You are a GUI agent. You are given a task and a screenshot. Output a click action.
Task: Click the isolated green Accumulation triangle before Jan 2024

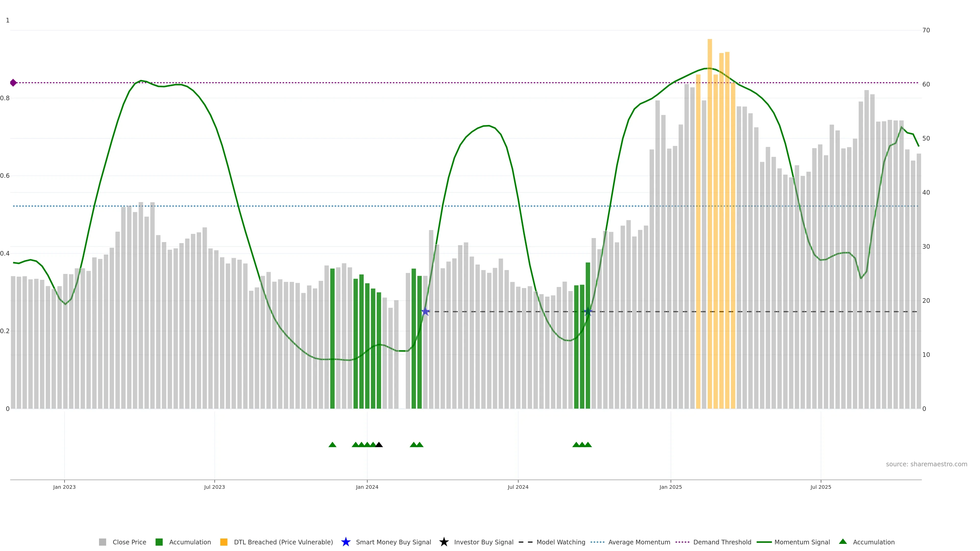pyautogui.click(x=332, y=445)
